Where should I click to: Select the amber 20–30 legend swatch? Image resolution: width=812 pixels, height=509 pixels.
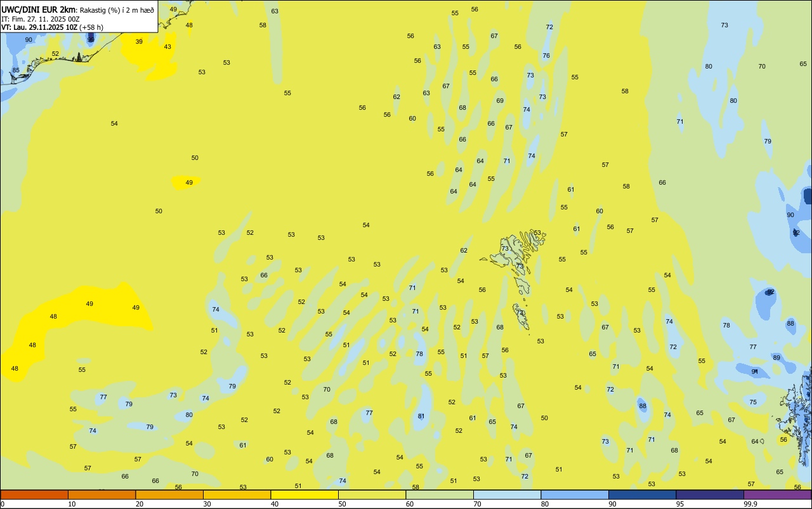(169, 494)
